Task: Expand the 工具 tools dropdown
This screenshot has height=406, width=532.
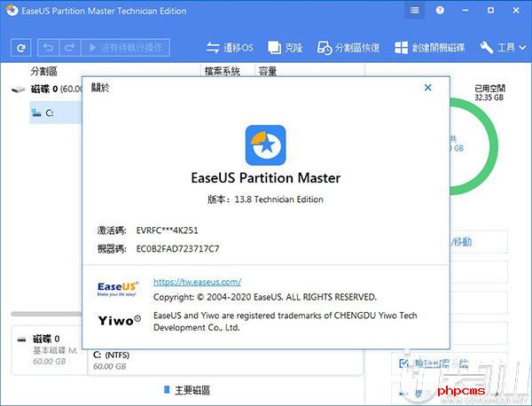Action: pos(503,48)
